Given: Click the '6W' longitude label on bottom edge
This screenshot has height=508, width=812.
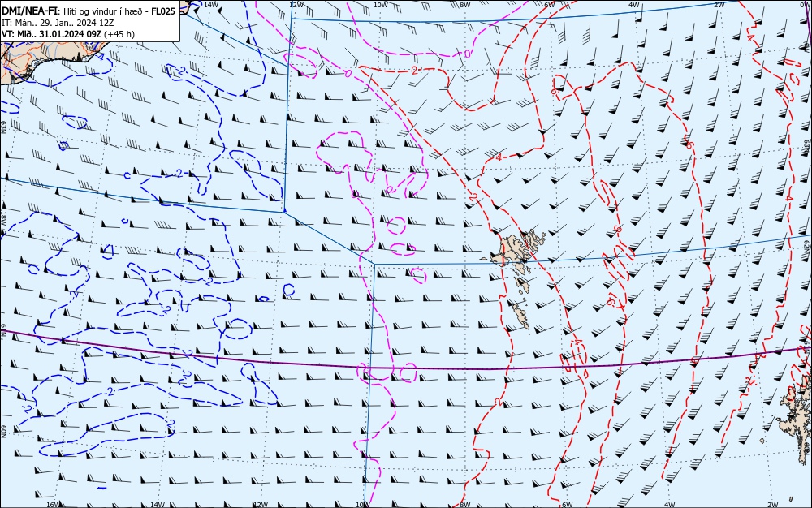Looking at the screenshot, I should coord(568,505).
